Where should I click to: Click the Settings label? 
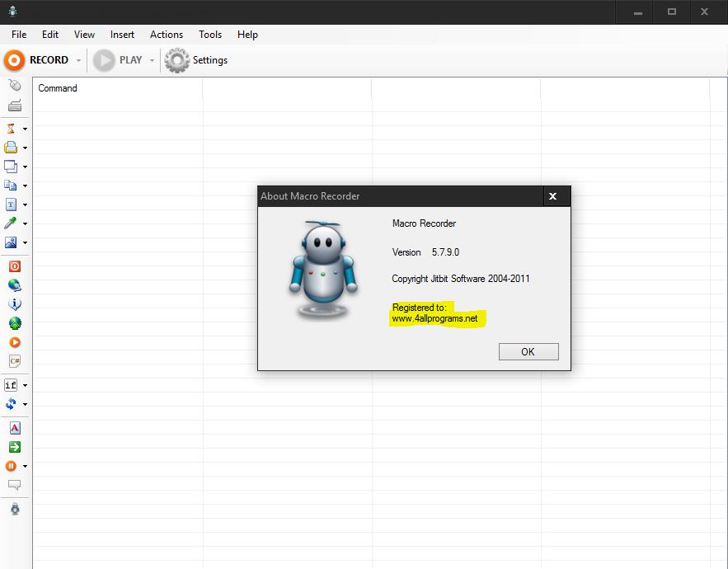[210, 60]
